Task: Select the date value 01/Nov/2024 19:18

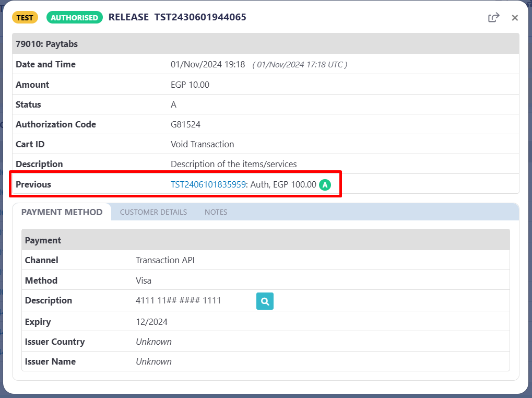Action: point(208,64)
